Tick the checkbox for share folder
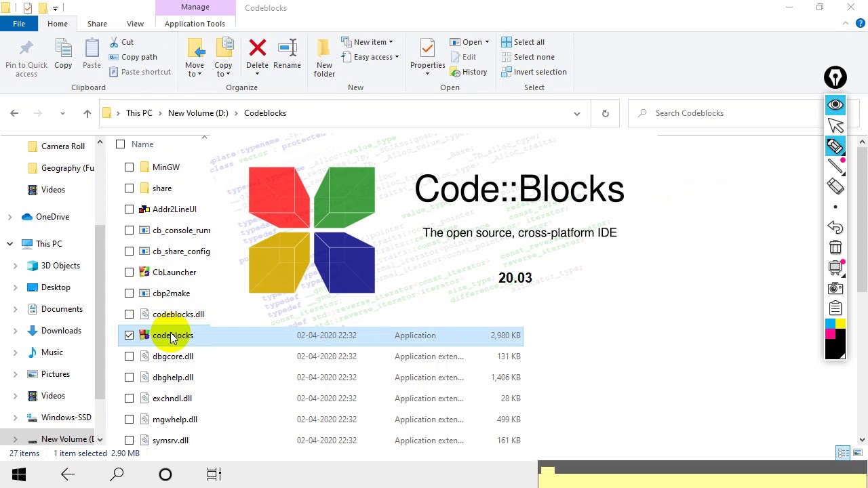This screenshot has height=488, width=868. pyautogui.click(x=129, y=188)
